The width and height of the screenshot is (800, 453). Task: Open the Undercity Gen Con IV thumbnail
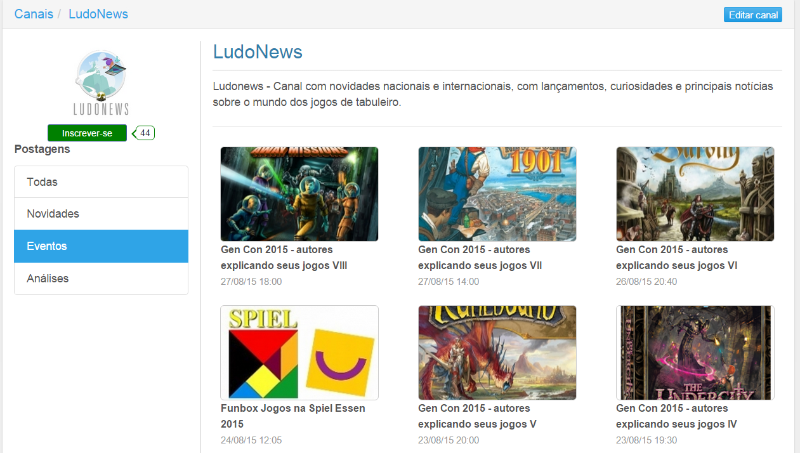[x=695, y=353]
